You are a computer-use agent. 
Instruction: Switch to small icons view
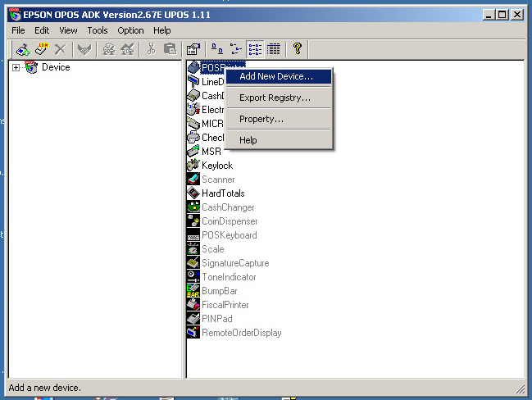236,49
